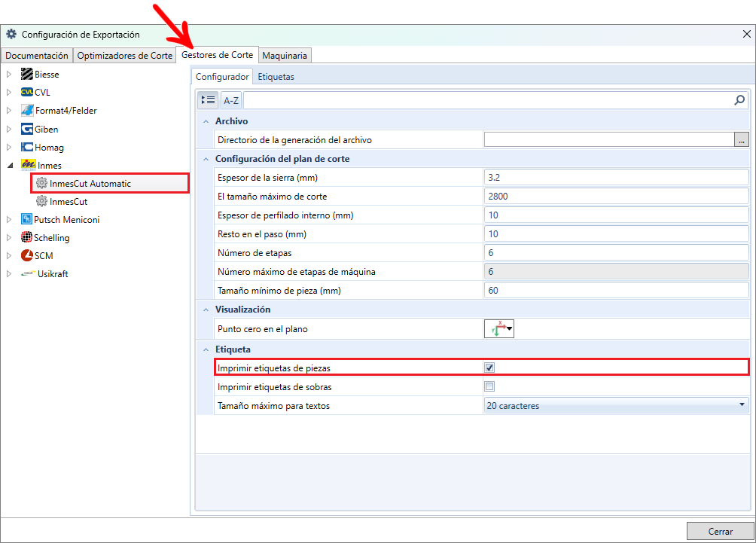The height and width of the screenshot is (543, 756).
Task: Click the Schelling logo icon
Action: 26,237
